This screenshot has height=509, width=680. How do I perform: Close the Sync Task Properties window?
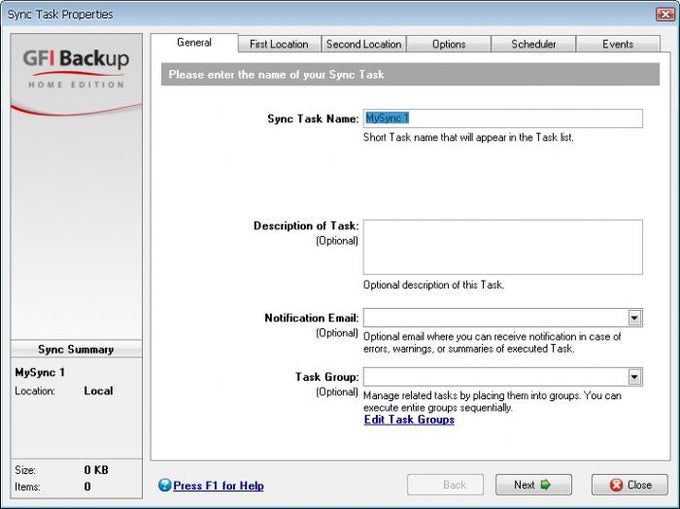(x=665, y=14)
